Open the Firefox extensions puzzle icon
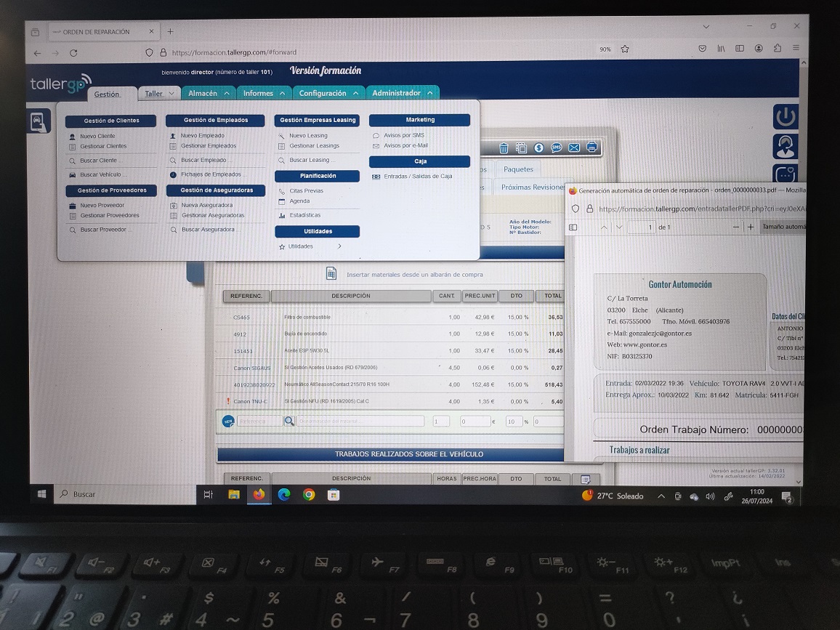The image size is (840, 630). [778, 48]
